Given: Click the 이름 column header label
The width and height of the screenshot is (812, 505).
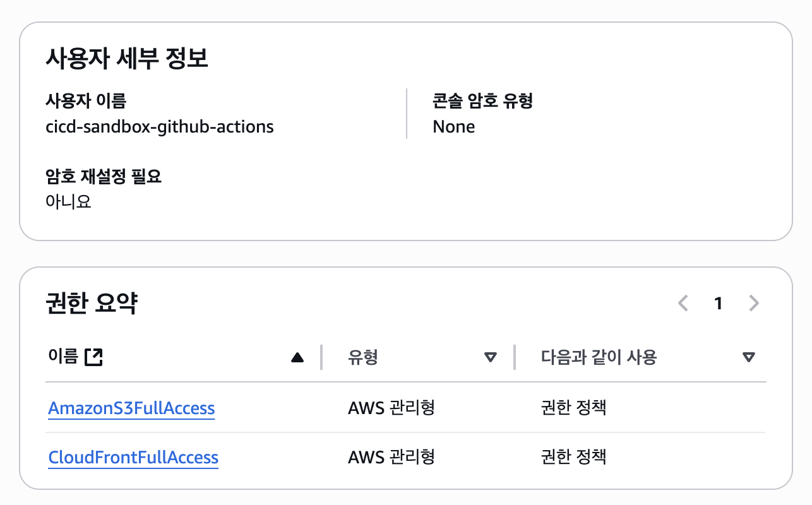Looking at the screenshot, I should coord(63,357).
